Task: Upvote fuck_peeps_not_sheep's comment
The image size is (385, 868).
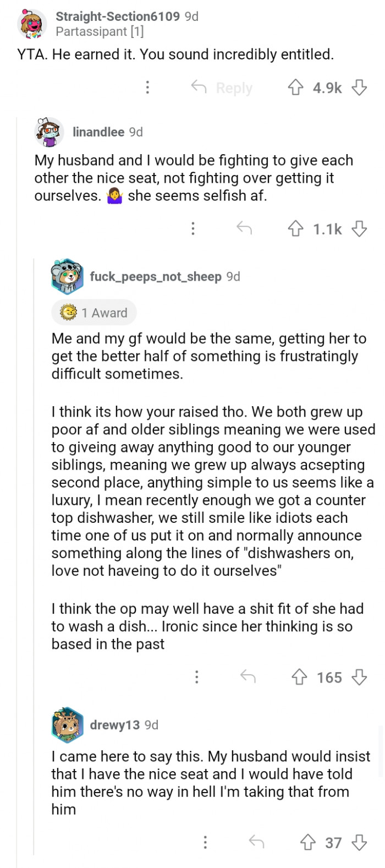Action: click(x=299, y=677)
